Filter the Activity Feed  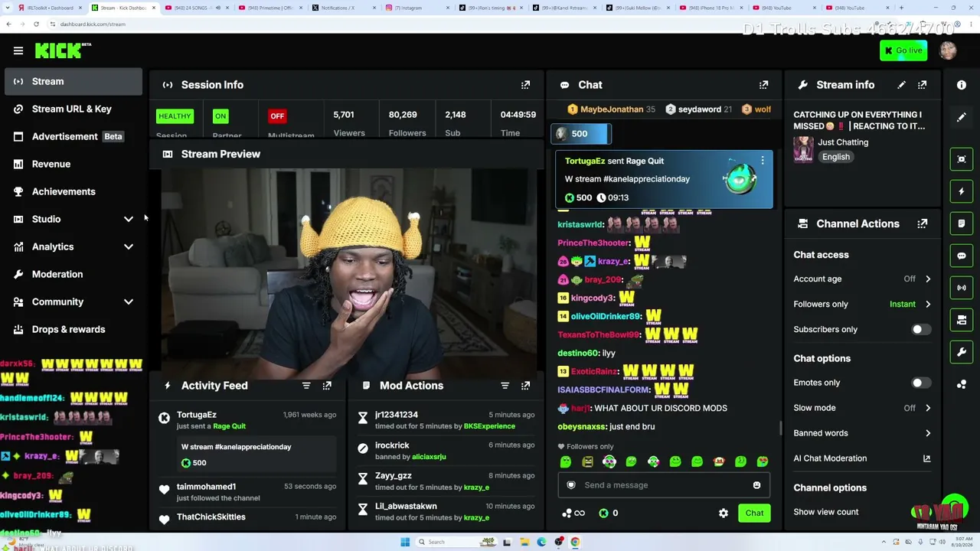[306, 386]
